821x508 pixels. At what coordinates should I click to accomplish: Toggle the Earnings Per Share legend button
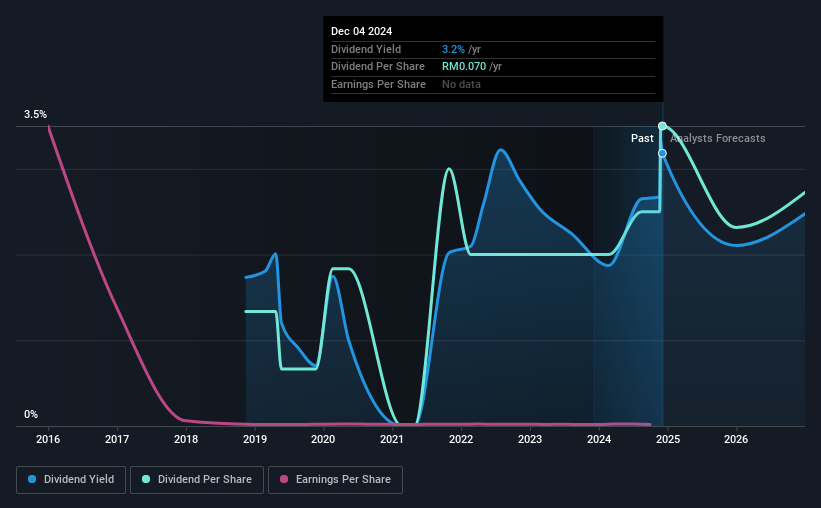[335, 480]
